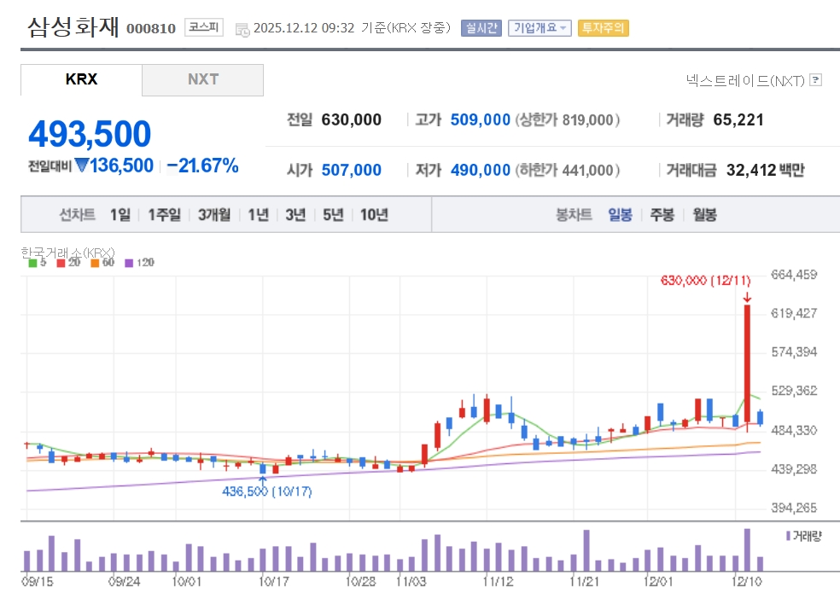Select the 10년 line chart range
The height and width of the screenshot is (616, 840).
(374, 215)
